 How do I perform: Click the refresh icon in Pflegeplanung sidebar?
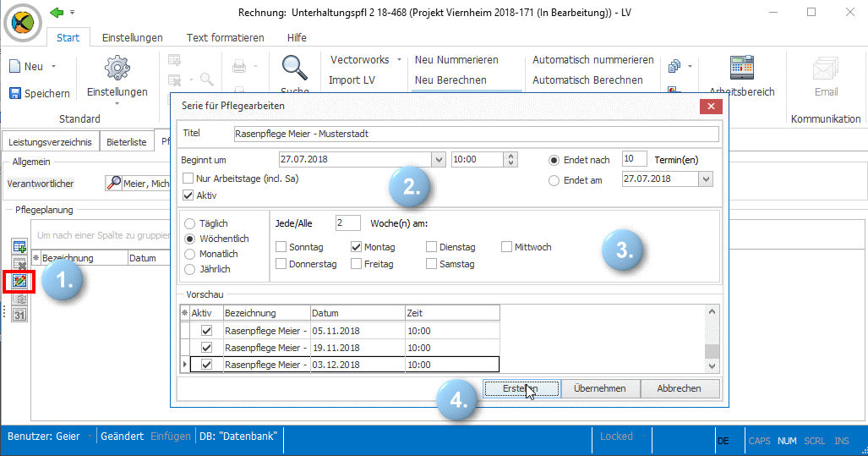[x=19, y=299]
